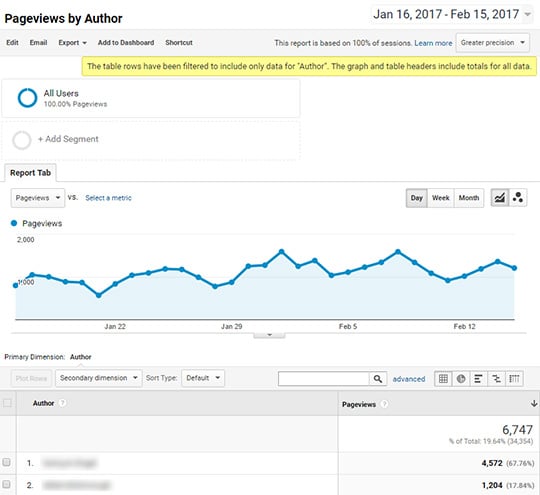
Task: Click + Add Segment
Action: 68,139
